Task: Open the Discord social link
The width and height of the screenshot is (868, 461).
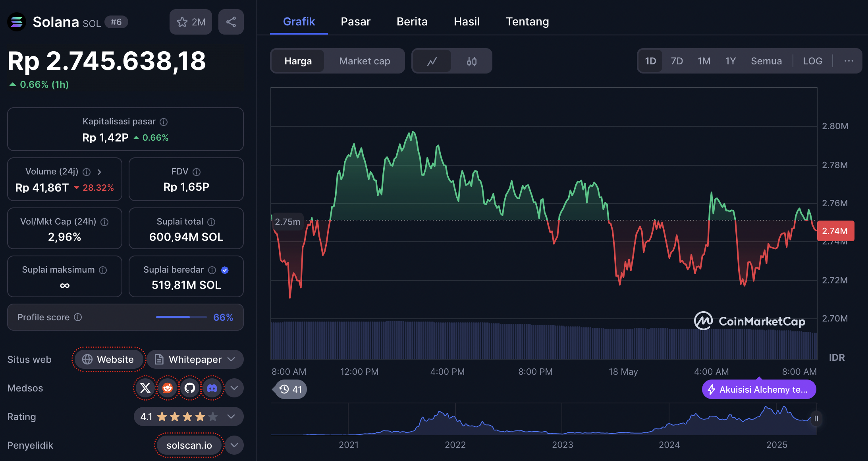Action: 212,388
